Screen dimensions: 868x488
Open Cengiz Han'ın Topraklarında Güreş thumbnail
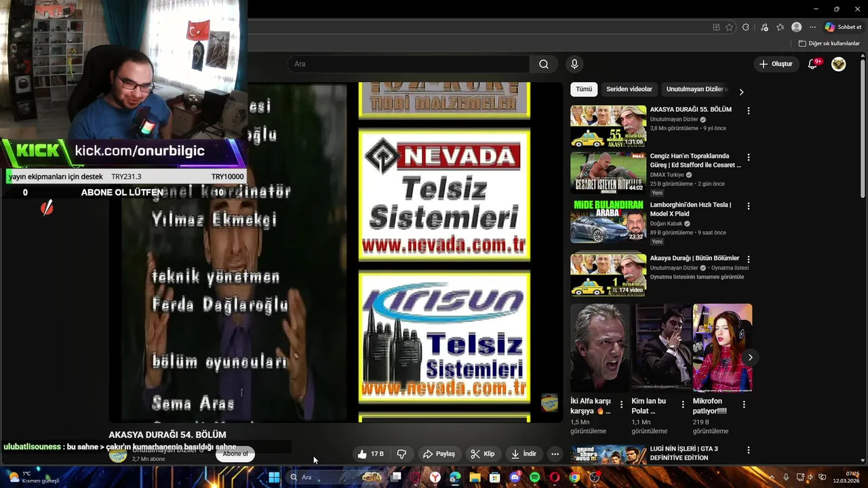click(x=608, y=173)
